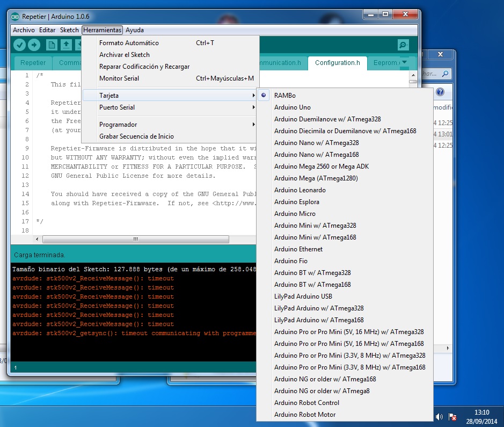Click Formato Automático menu entry
Viewport: 504px width, 427px height.
point(129,43)
